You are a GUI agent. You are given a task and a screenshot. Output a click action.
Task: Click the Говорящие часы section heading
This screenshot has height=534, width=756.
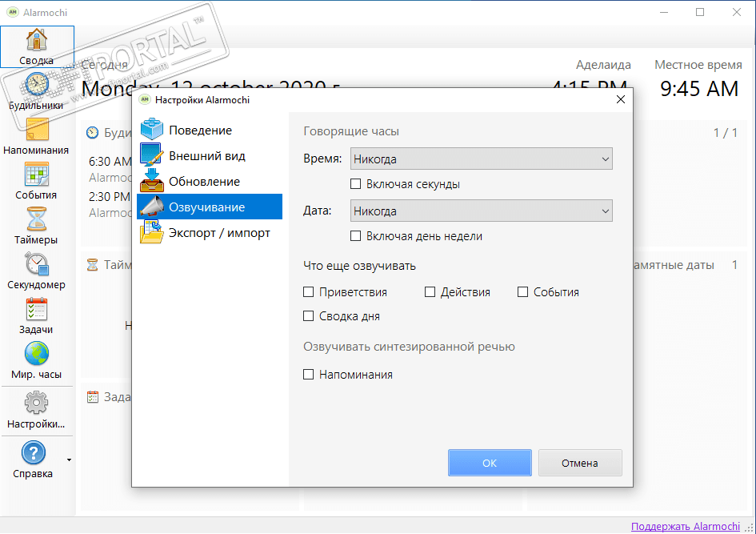coord(351,131)
